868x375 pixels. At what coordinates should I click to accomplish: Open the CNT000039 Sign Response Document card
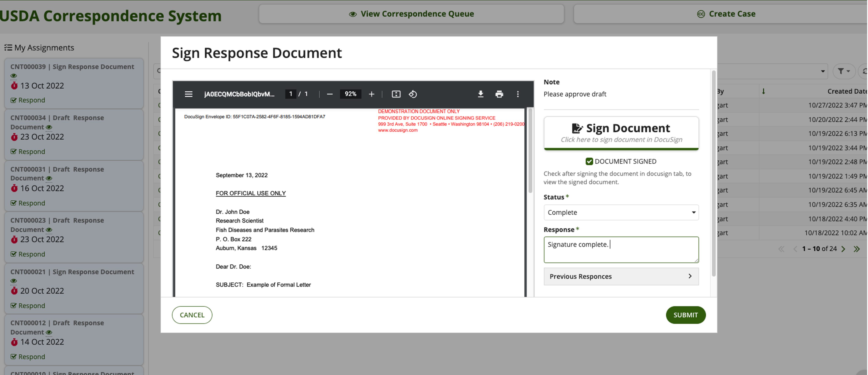pyautogui.click(x=74, y=83)
